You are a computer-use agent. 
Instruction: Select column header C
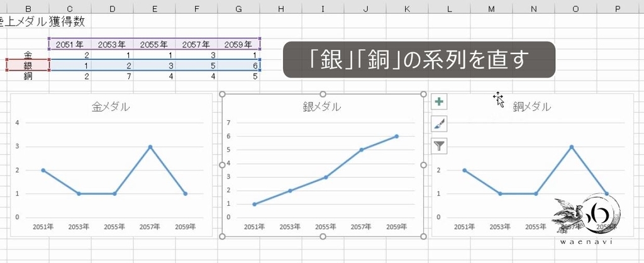[70, 9]
